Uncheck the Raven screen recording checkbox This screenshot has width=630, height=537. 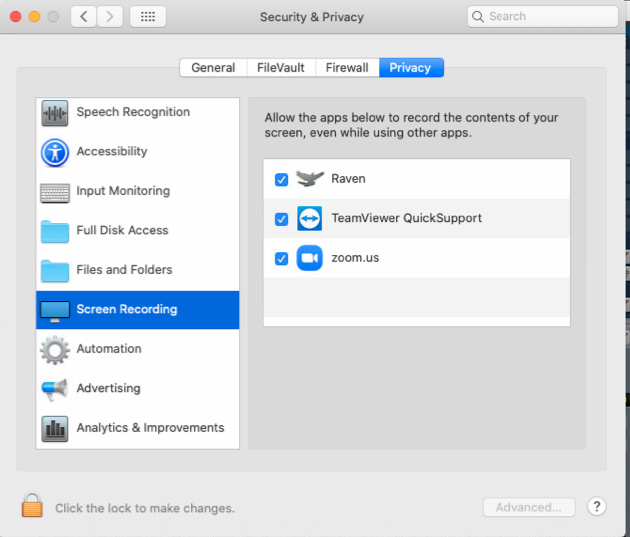[281, 180]
